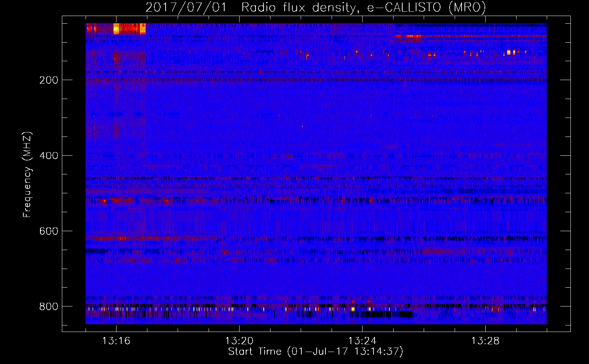Click the plot title '2017/07/01 Radio flux density, e-CALLISTO (MRO)'
Screen dimensions: 589x364
click(x=316, y=7)
